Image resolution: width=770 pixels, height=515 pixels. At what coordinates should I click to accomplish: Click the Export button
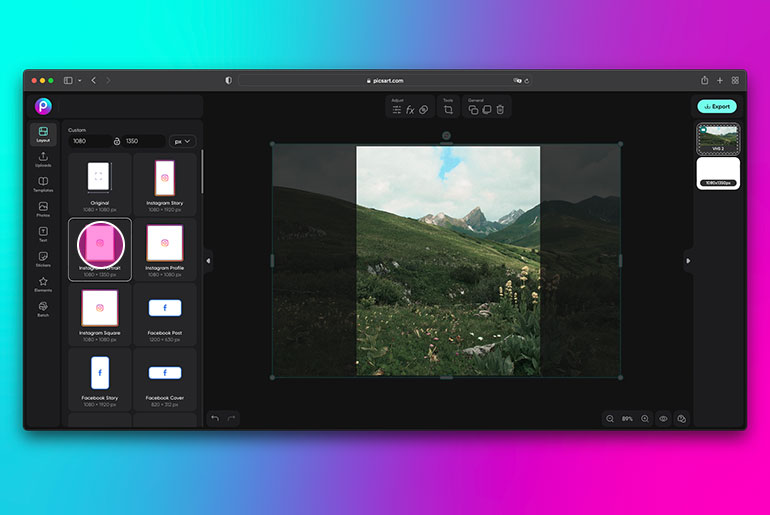(x=717, y=107)
